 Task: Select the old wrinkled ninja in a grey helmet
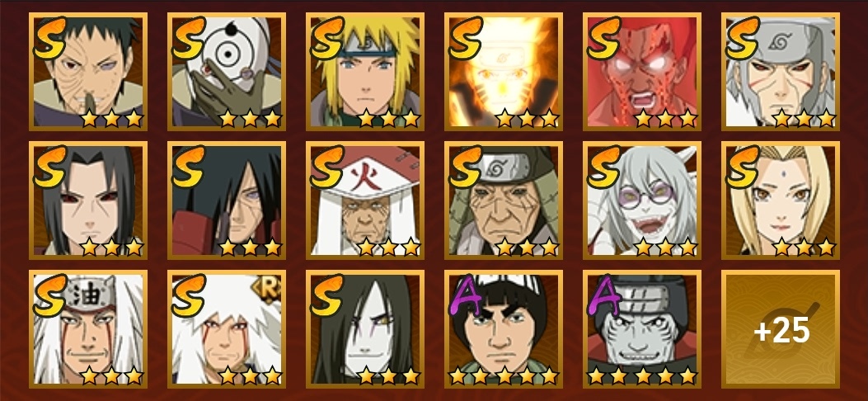click(x=503, y=200)
